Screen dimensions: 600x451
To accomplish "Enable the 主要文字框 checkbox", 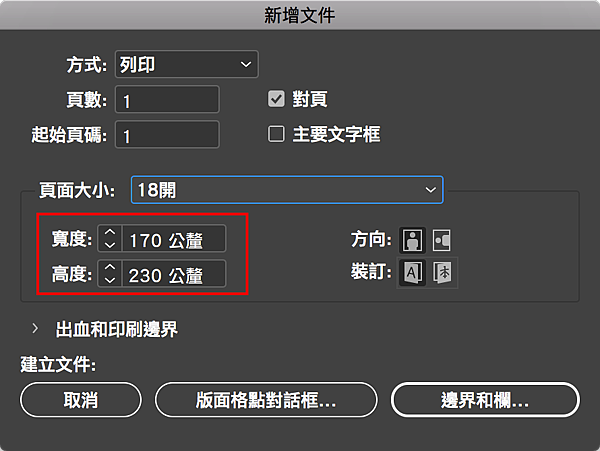I will point(276,134).
